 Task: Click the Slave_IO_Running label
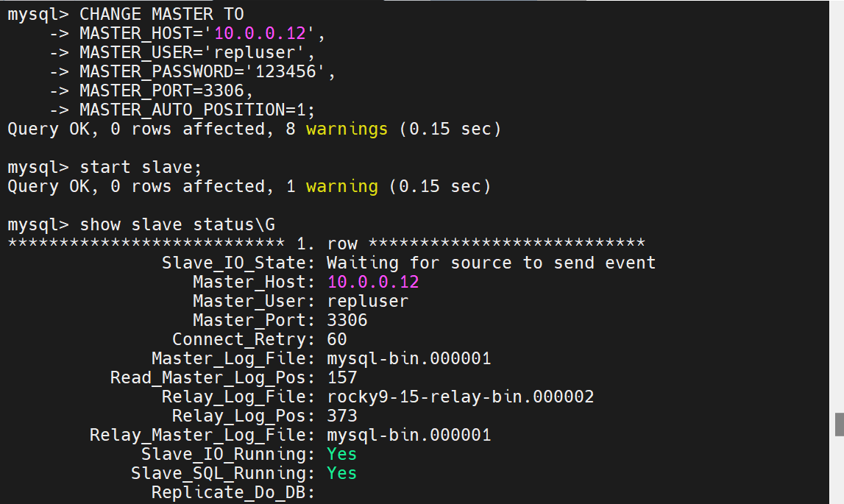tap(228, 454)
